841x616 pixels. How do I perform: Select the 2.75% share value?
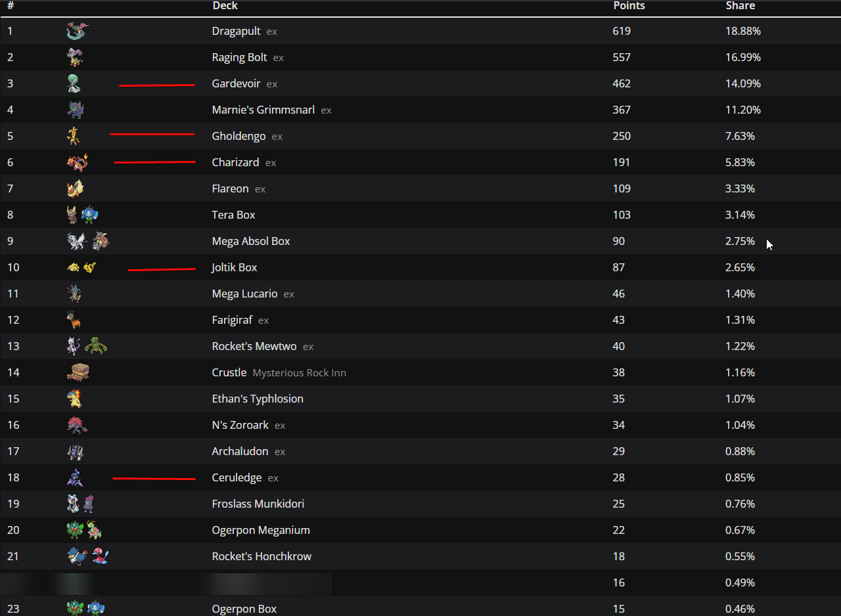click(740, 241)
